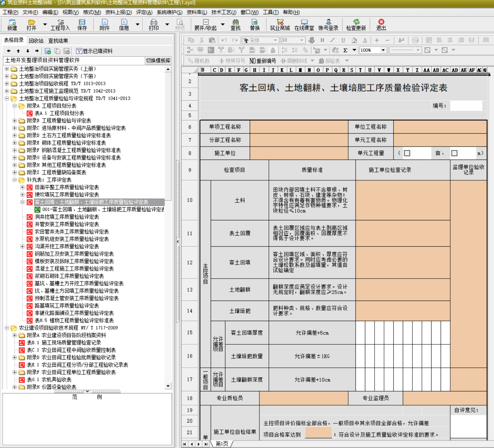This screenshot has height=448, width=494.
Task: Expand 土地整治项目实施管理实务（上册）
Action: (x=7, y=69)
